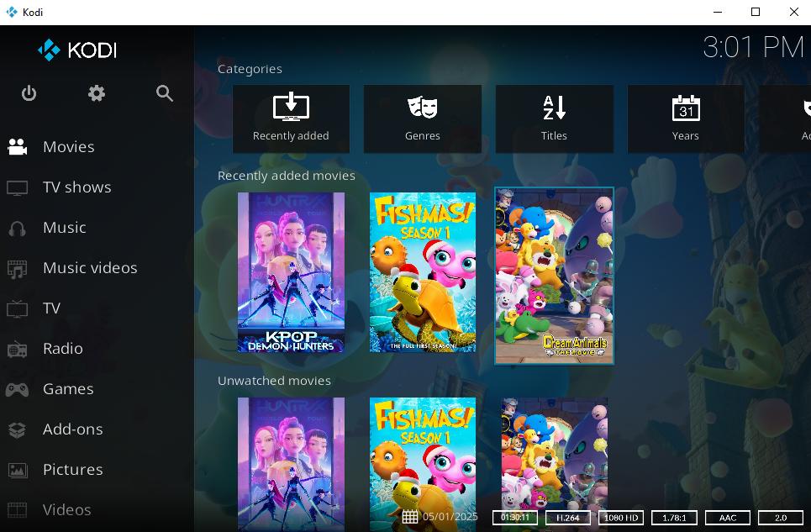Click the 3:01 PM clock

tap(753, 47)
